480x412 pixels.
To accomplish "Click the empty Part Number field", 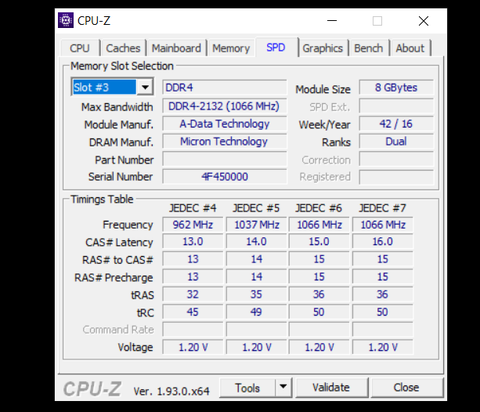I will pos(224,159).
